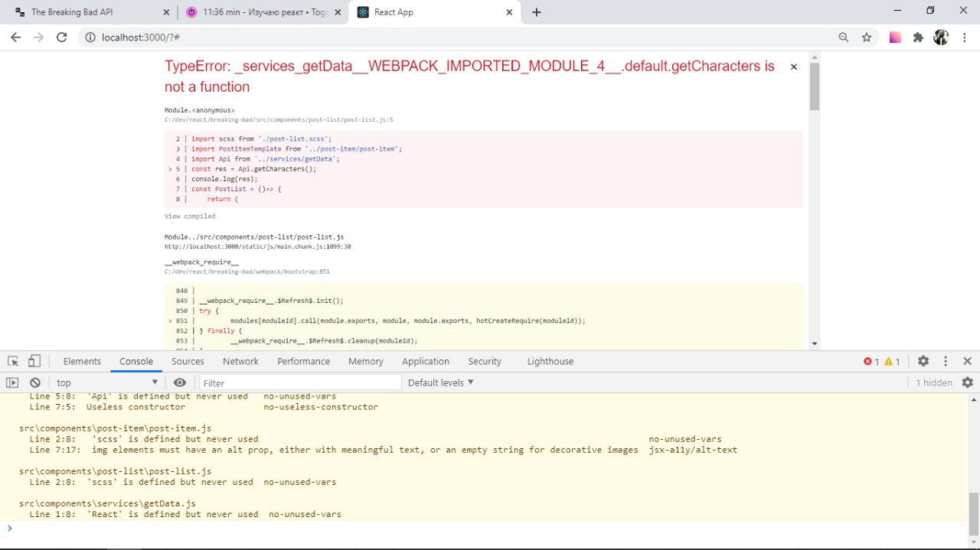Image resolution: width=980 pixels, height=550 pixels.
Task: Open DevTools settings gear
Action: (x=923, y=361)
